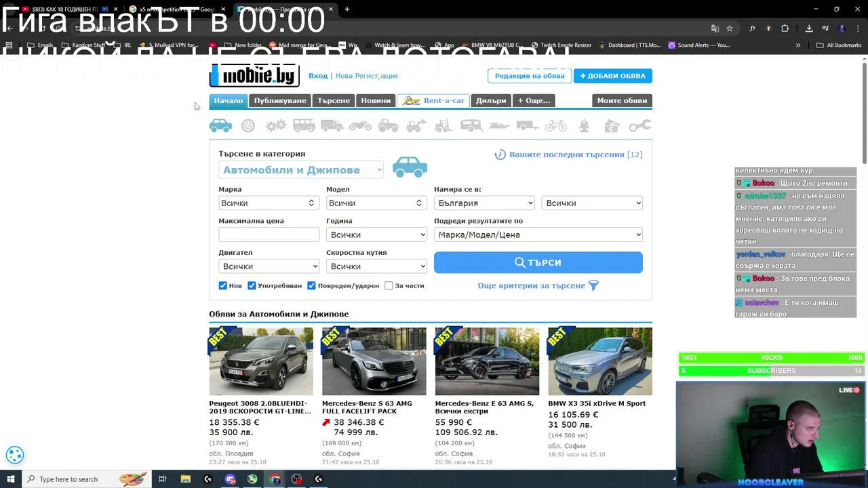Open the Mercedes-Benz E 63 AMG S listing title
This screenshot has height=488, width=868.
point(484,407)
